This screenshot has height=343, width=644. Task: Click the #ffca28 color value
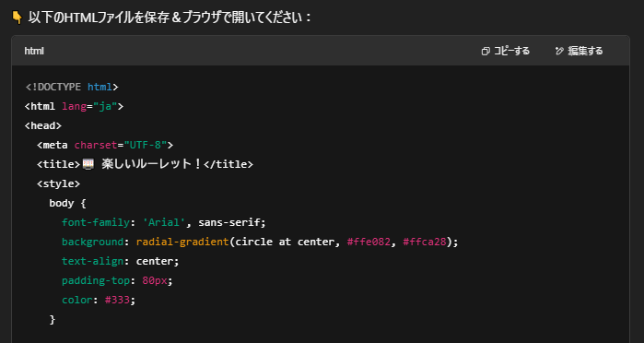425,242
